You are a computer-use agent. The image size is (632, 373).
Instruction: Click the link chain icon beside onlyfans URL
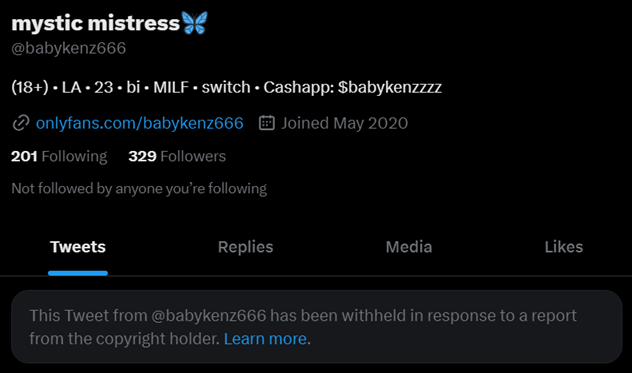[21, 123]
